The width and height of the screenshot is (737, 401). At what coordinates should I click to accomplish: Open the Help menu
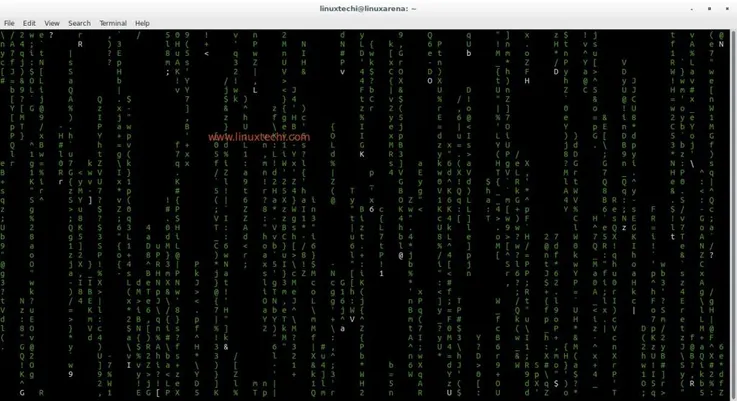click(x=142, y=23)
